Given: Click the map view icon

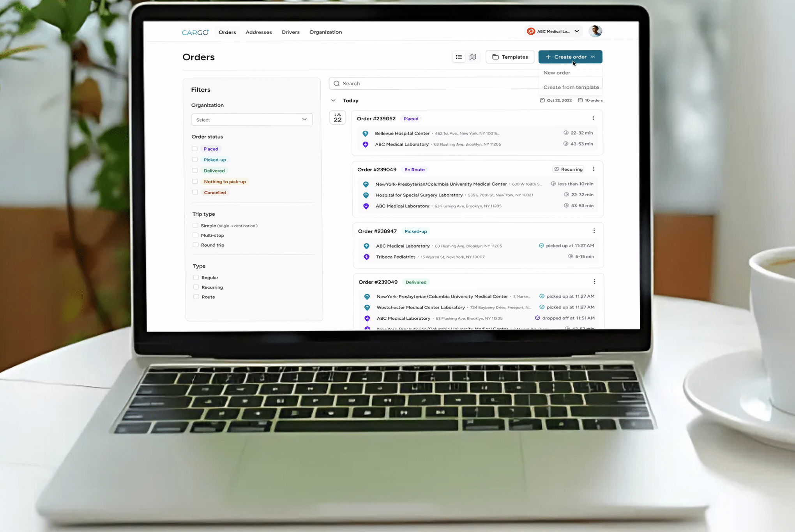Looking at the screenshot, I should click(473, 56).
